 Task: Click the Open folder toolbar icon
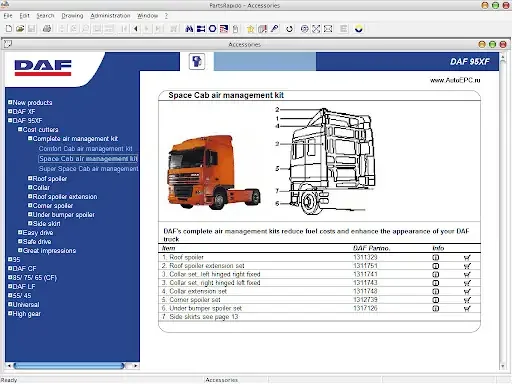point(20,29)
